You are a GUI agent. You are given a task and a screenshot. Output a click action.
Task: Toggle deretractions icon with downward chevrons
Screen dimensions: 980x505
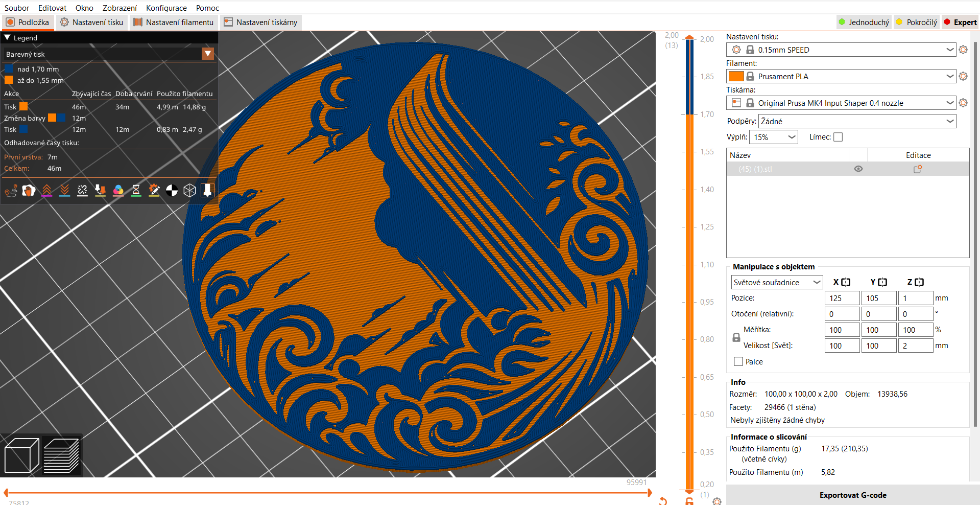click(x=64, y=191)
